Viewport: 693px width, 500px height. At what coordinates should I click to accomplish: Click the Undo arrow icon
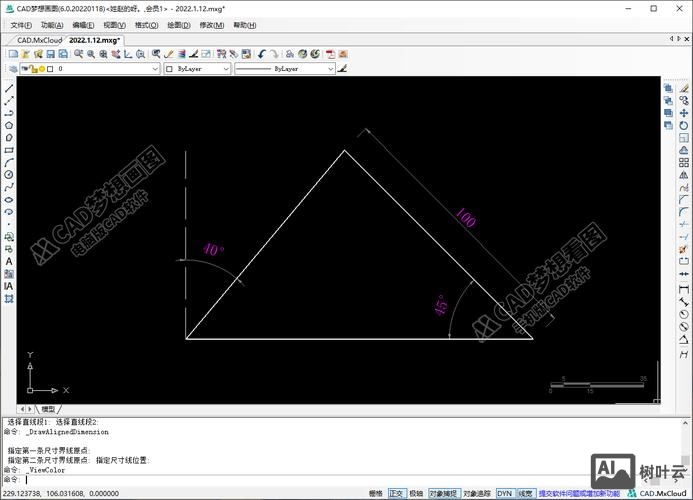click(x=262, y=54)
